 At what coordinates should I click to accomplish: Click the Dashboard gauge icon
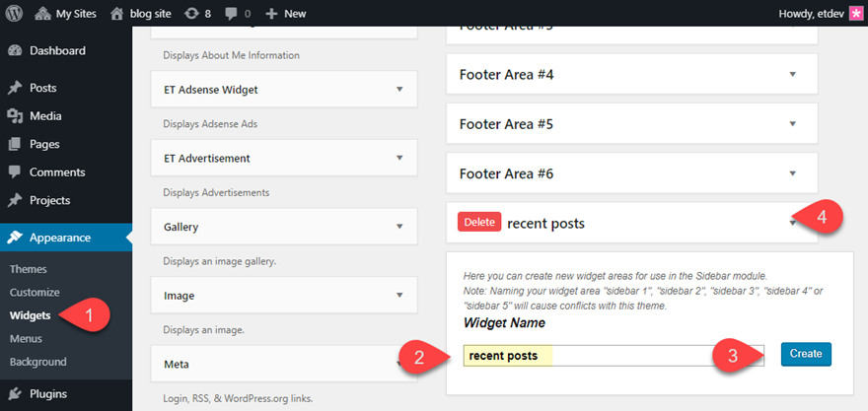(x=15, y=50)
